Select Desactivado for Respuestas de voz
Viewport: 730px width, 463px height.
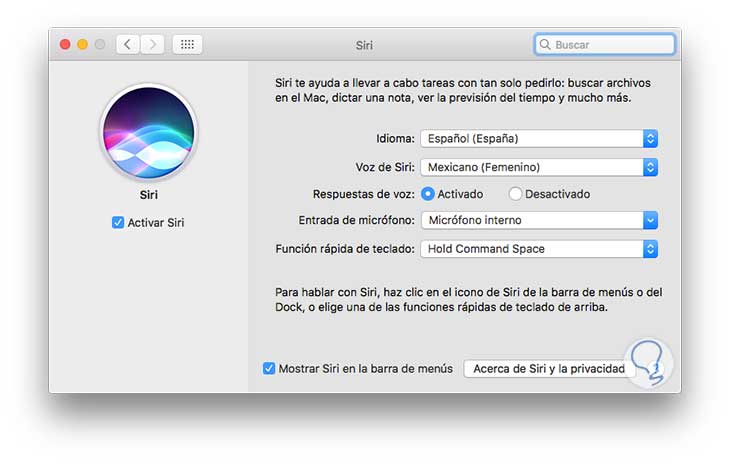(515, 194)
